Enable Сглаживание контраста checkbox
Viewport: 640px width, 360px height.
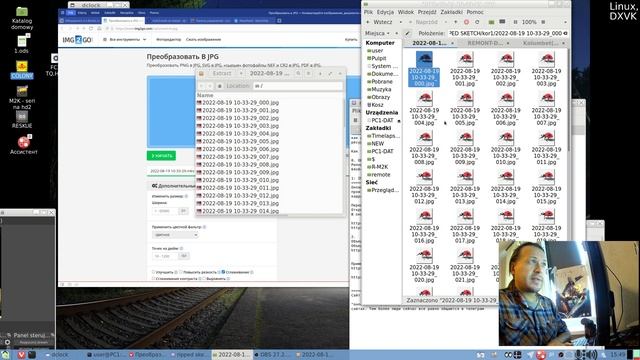153,278
